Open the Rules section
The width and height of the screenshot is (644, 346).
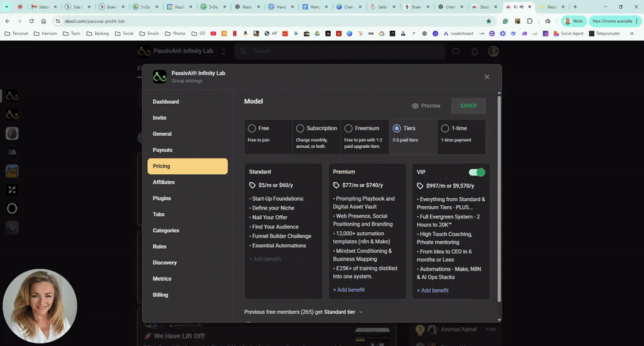pos(187,247)
